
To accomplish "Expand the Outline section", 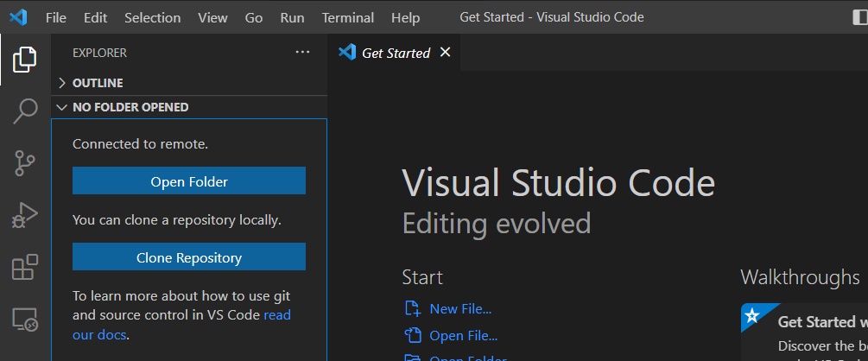I will click(97, 83).
